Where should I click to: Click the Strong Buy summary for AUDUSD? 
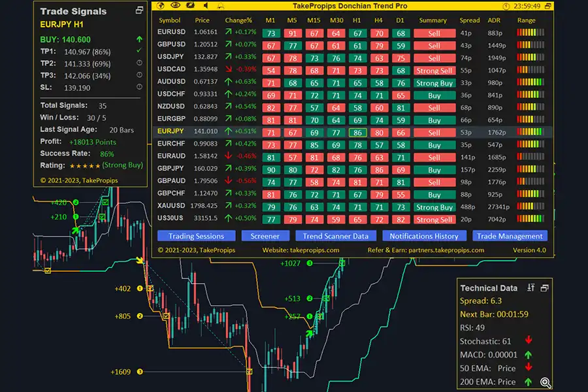click(x=434, y=83)
